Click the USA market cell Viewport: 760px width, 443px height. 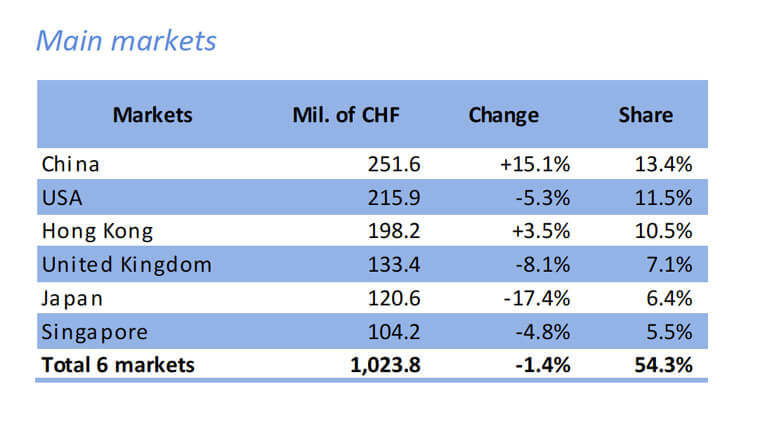(x=62, y=198)
